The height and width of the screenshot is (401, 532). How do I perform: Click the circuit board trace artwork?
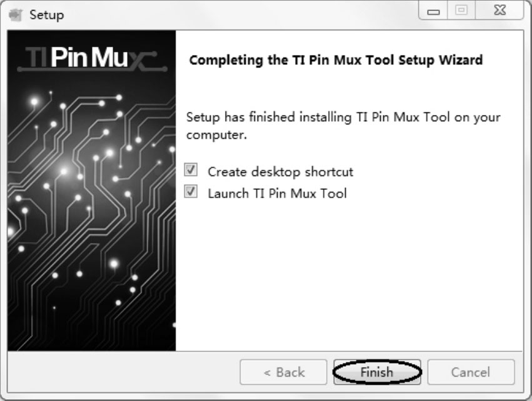coord(92,217)
